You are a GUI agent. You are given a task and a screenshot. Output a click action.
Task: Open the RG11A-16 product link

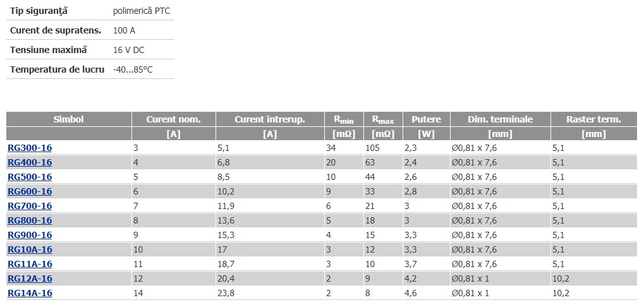point(30,264)
